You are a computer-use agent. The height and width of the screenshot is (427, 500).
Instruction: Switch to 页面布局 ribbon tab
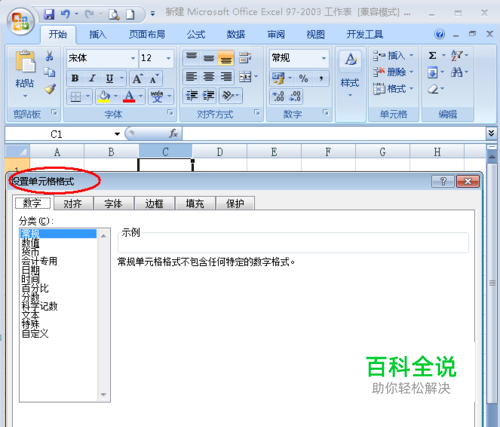[147, 34]
